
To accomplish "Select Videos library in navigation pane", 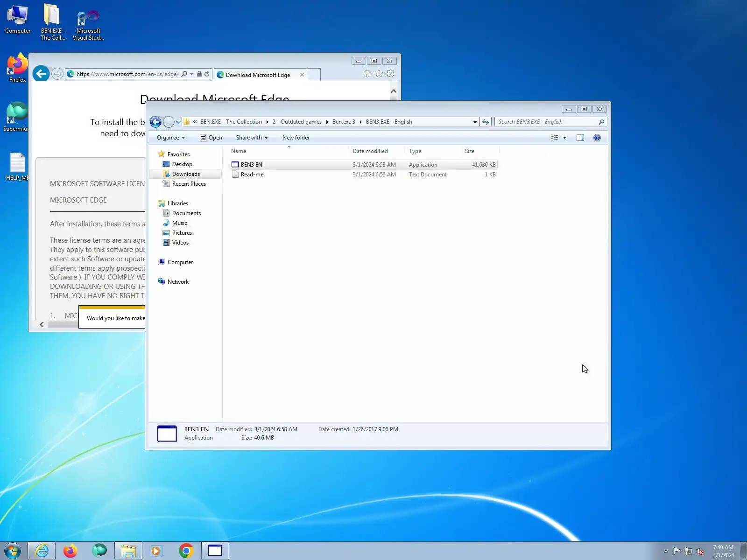I will tap(180, 243).
